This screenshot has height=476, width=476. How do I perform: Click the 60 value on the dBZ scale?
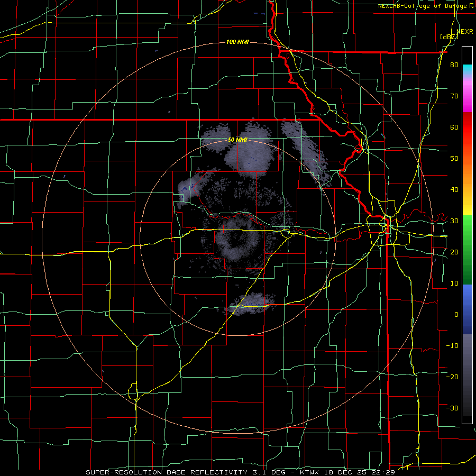(454, 127)
